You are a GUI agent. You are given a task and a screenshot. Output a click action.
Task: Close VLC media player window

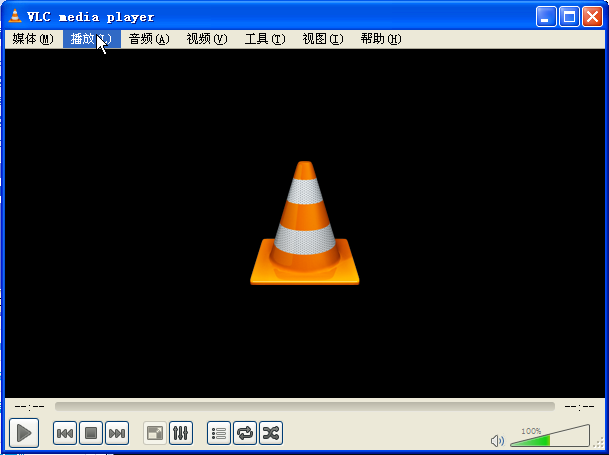592,17
